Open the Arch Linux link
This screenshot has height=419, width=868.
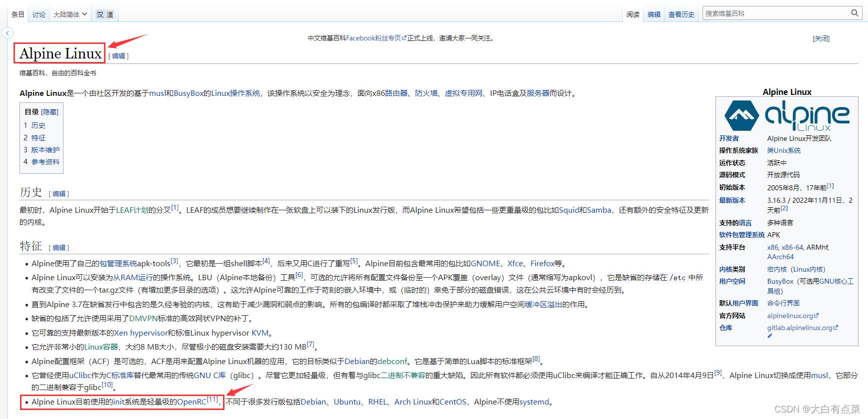pyautogui.click(x=413, y=402)
